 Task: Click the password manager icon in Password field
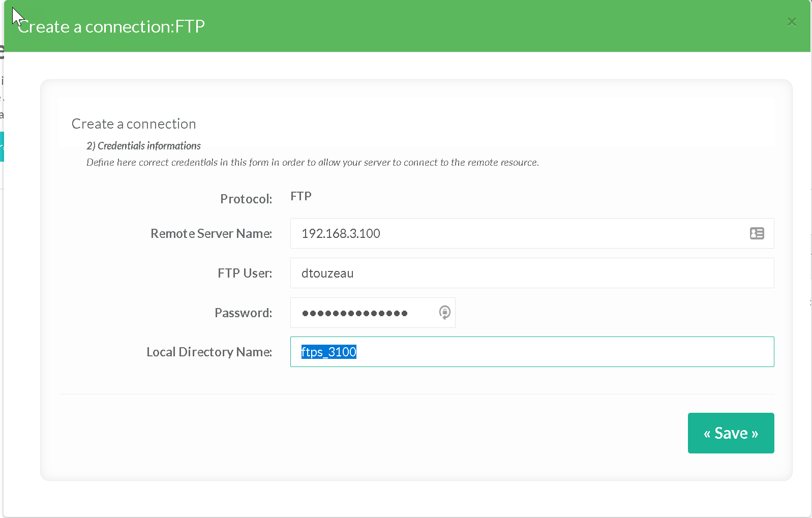(444, 312)
